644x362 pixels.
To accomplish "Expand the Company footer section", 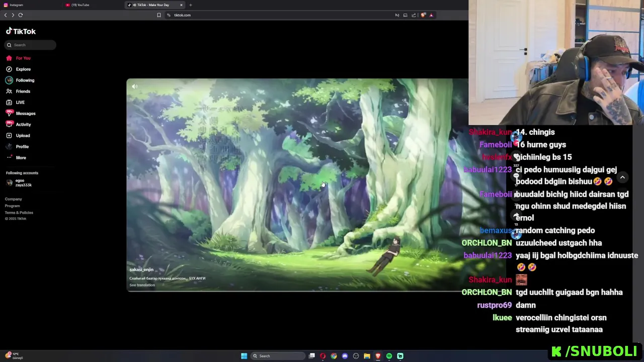I will (14, 199).
